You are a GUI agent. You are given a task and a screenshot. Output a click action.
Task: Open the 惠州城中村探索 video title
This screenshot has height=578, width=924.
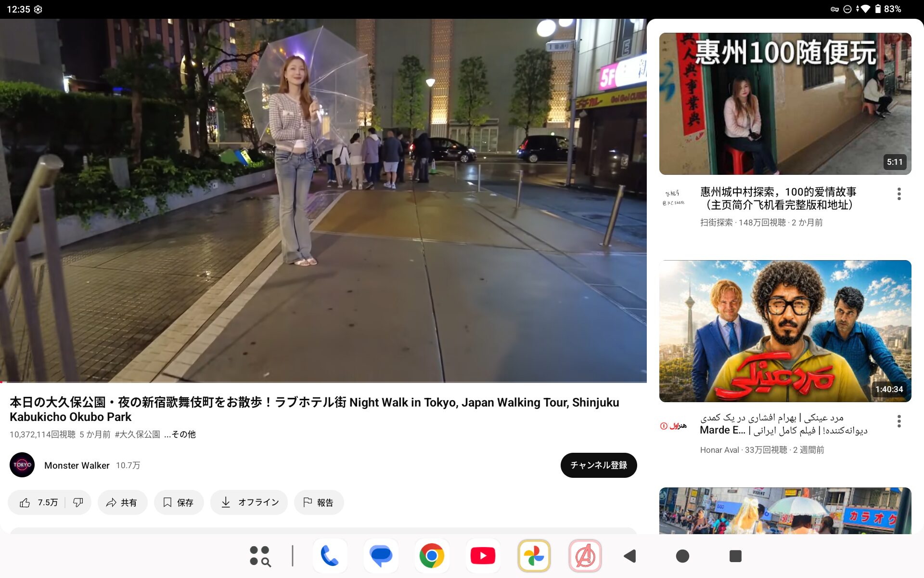click(x=778, y=198)
